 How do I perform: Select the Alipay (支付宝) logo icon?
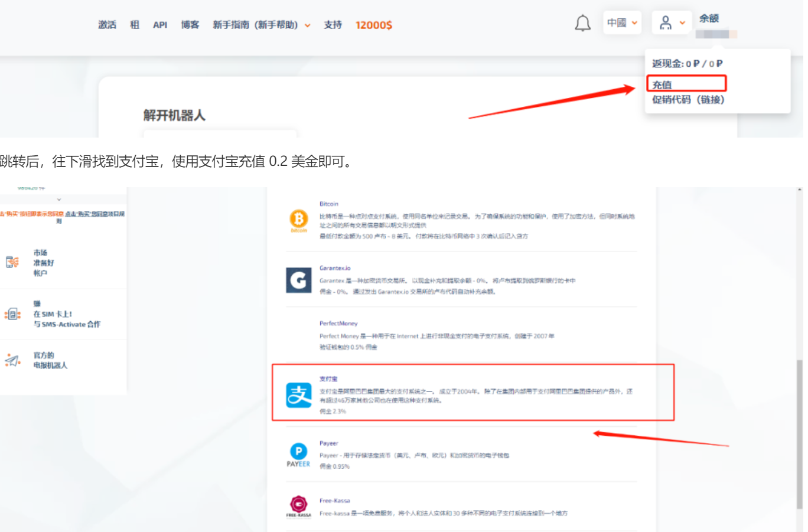click(299, 395)
